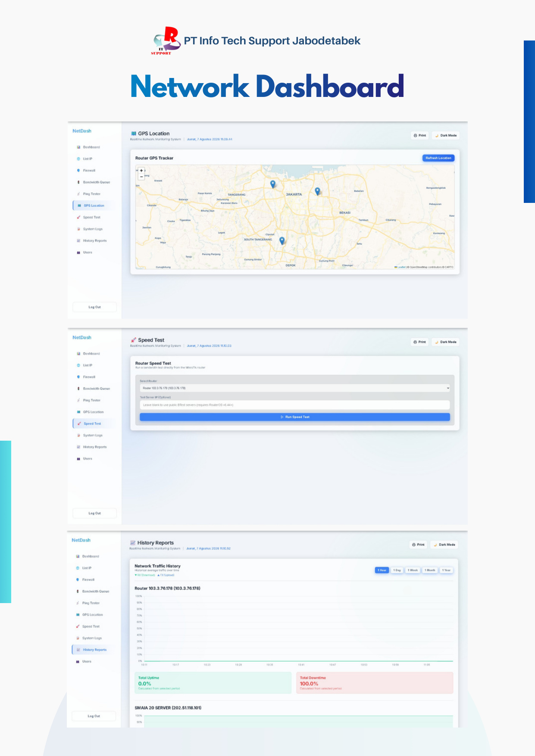Open List IP in GPS Location panel sidebar
The width and height of the screenshot is (535, 756).
[88, 159]
